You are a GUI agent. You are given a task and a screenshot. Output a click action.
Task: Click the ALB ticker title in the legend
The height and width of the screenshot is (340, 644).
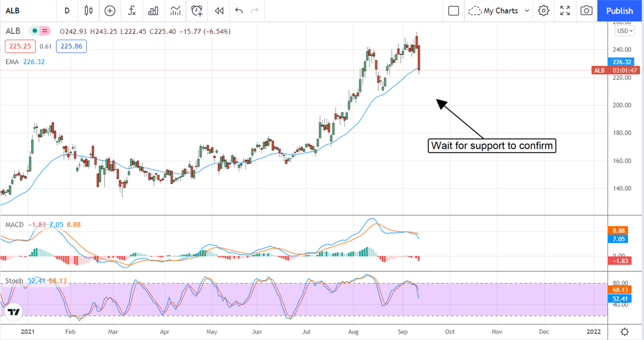pos(13,31)
